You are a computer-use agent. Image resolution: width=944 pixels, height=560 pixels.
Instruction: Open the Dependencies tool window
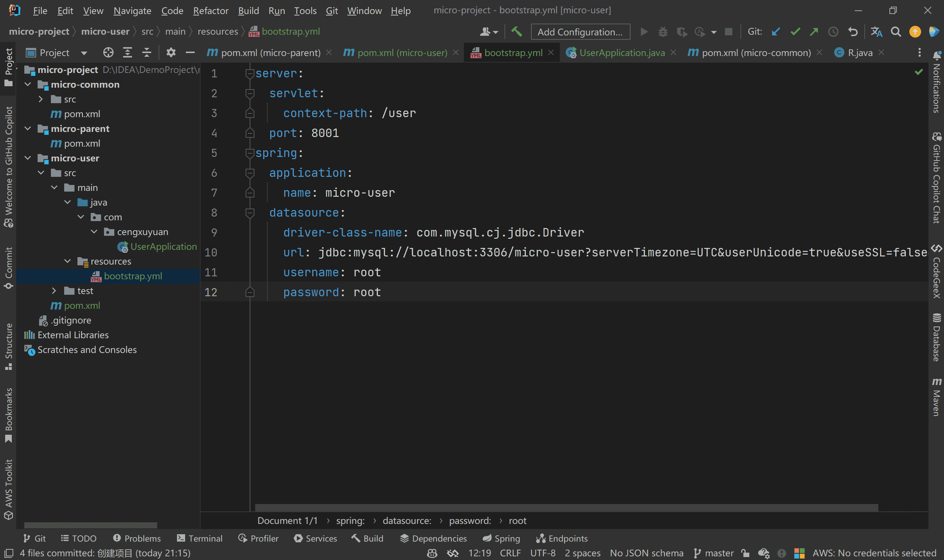pyautogui.click(x=434, y=539)
